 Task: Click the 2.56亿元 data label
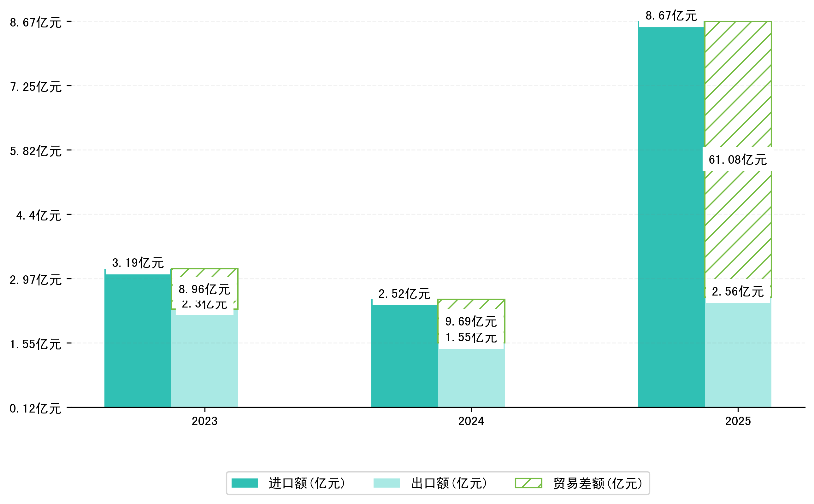pyautogui.click(x=738, y=292)
